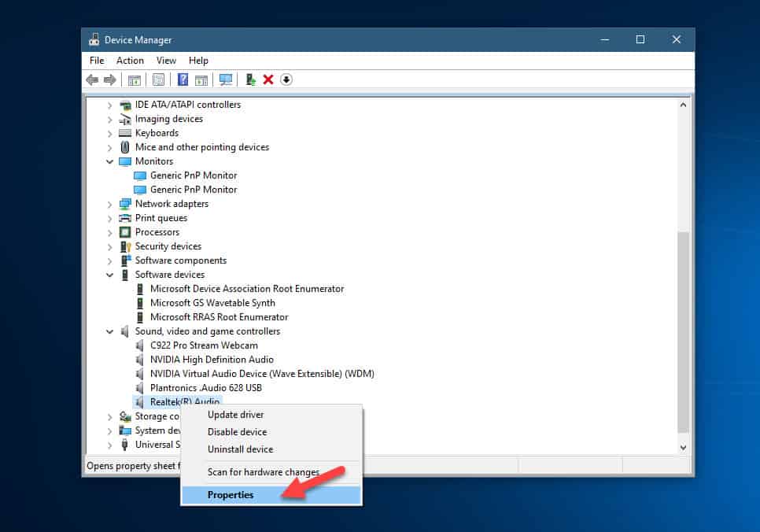760x532 pixels.
Task: Click the Back arrow toolbar icon
Action: click(x=92, y=79)
